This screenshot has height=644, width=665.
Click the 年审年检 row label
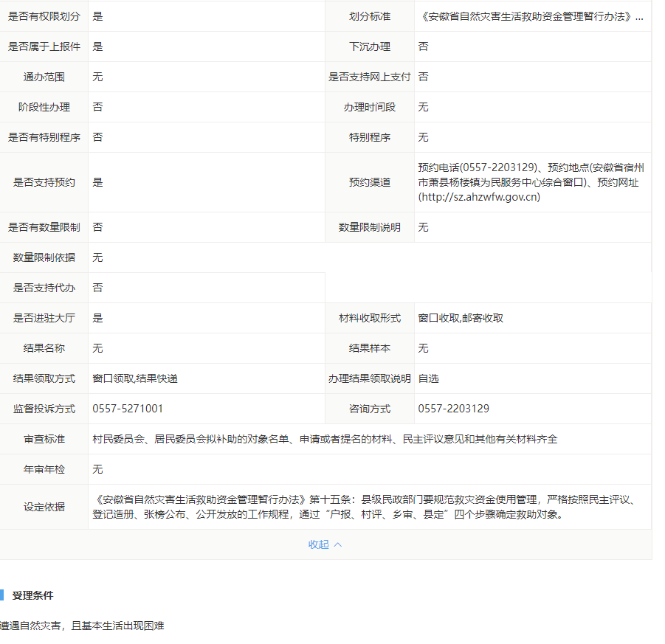point(44,469)
